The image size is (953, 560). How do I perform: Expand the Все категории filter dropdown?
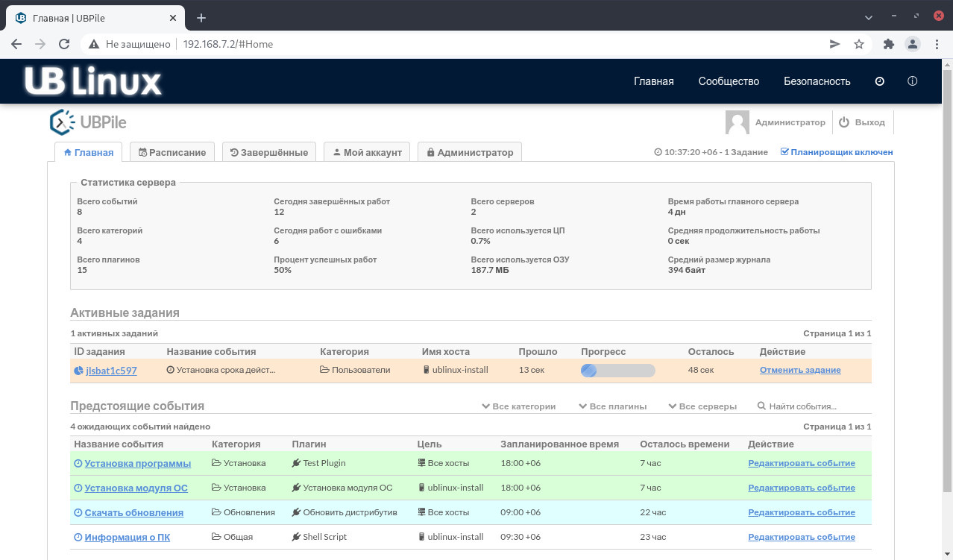pos(519,406)
